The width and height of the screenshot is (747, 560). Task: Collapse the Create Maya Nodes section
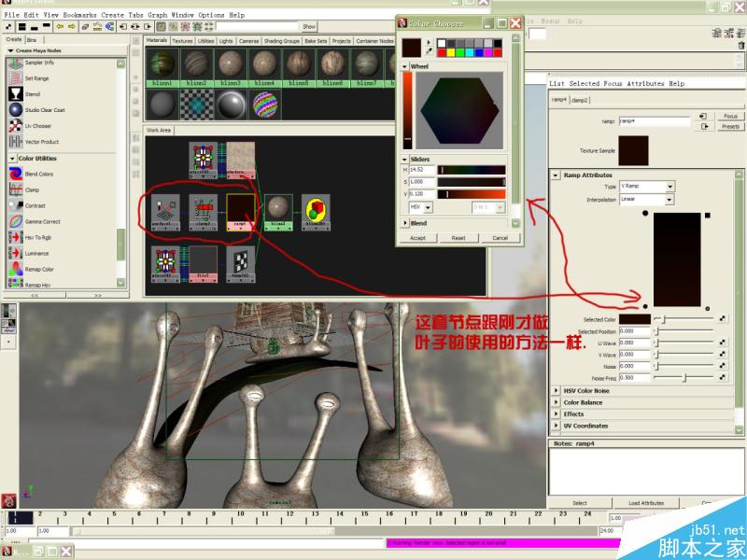(x=10, y=50)
